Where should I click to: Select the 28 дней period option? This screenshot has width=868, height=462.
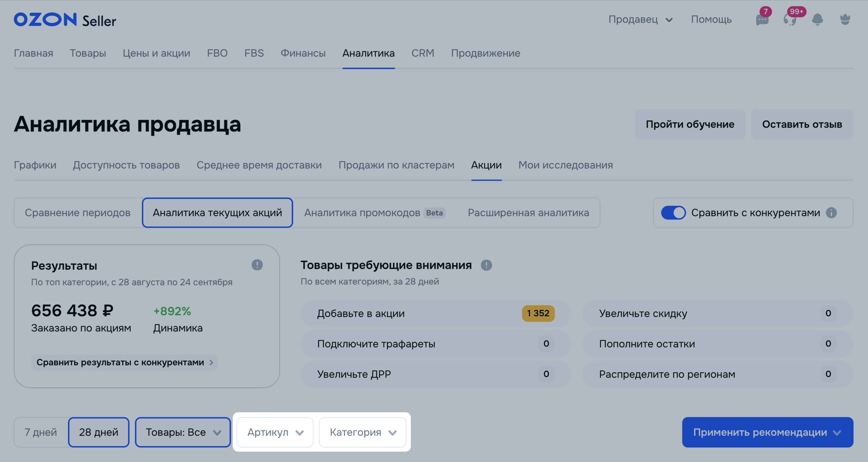tap(98, 432)
